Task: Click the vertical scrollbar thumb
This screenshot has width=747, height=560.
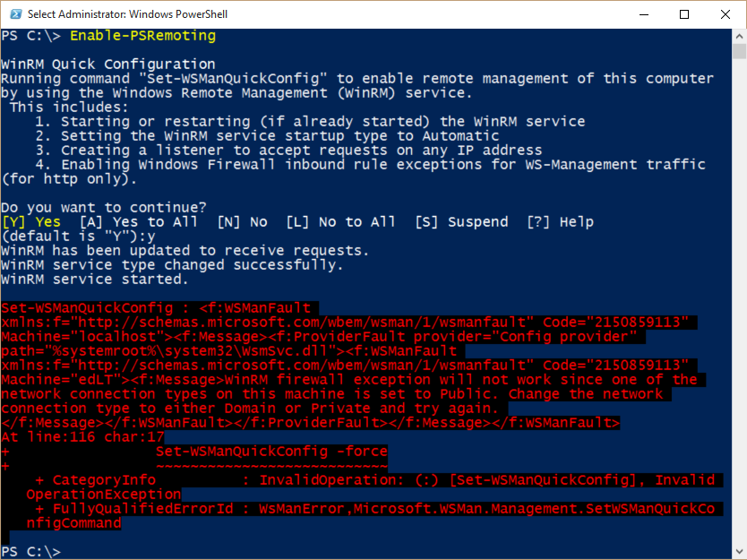Action: click(739, 51)
